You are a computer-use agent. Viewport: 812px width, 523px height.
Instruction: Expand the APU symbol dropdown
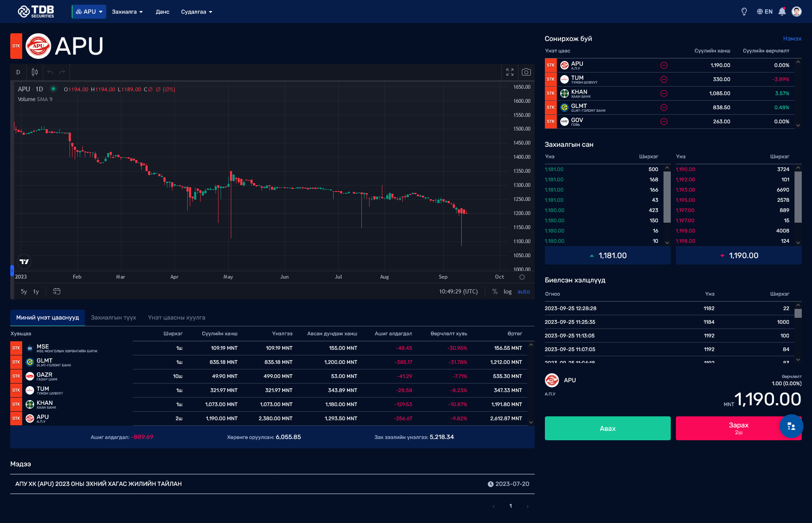point(89,12)
